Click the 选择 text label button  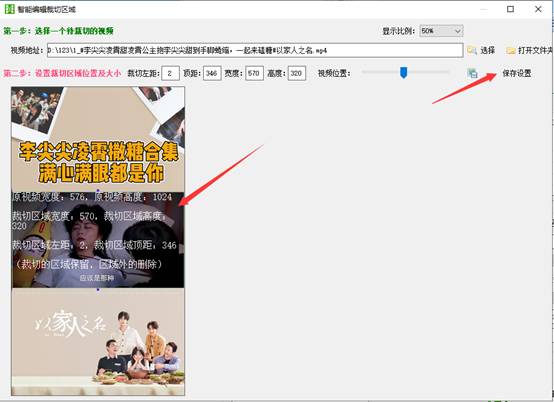pyautogui.click(x=488, y=51)
